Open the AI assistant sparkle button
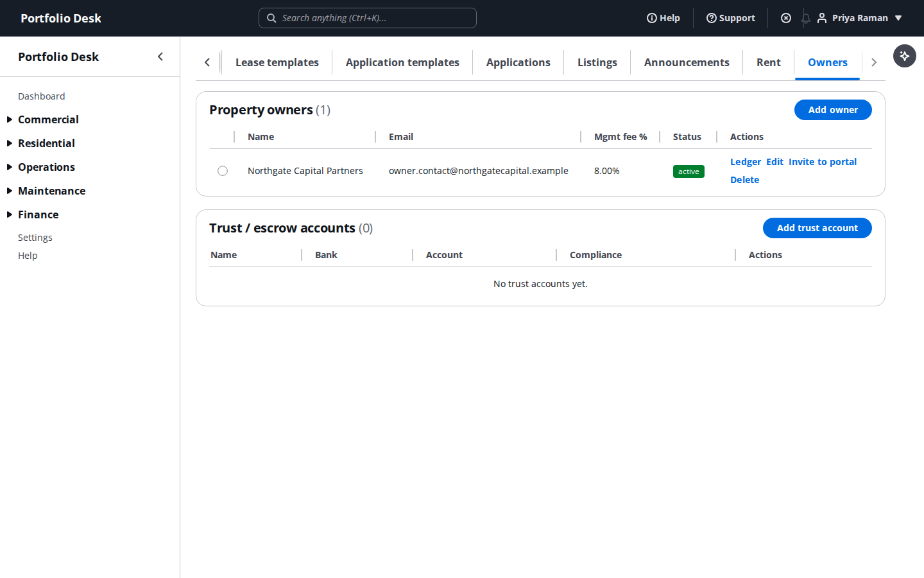924x578 pixels. click(905, 56)
